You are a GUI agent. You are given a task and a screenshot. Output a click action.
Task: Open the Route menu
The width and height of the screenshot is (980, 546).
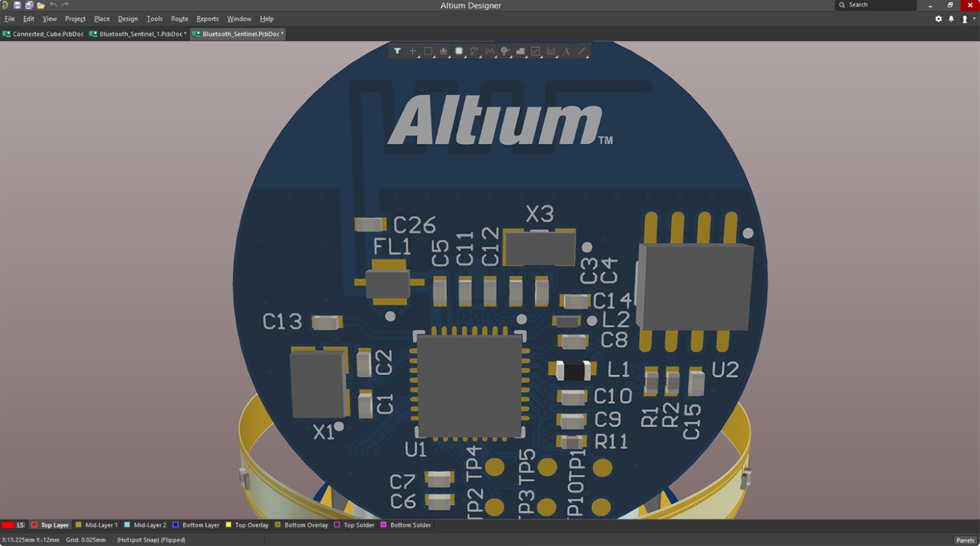pyautogui.click(x=179, y=19)
